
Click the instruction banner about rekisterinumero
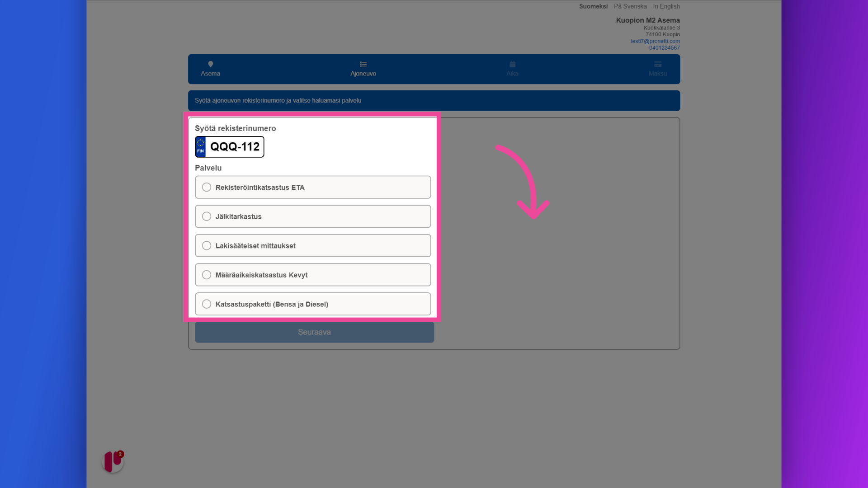click(434, 101)
